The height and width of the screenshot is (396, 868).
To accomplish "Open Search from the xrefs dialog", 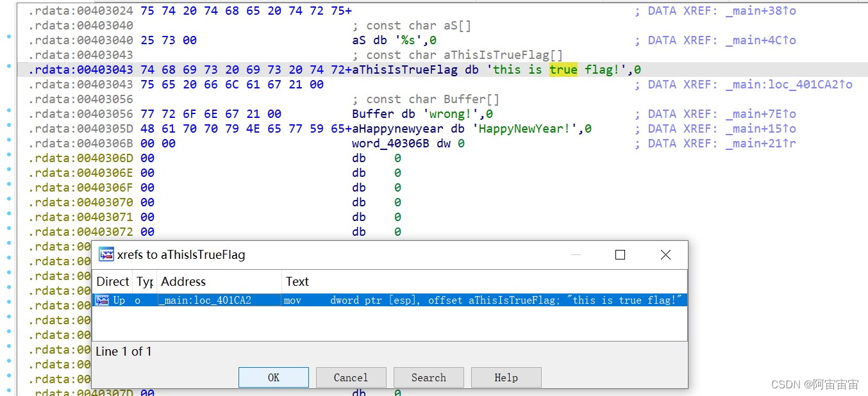I will click(x=428, y=377).
